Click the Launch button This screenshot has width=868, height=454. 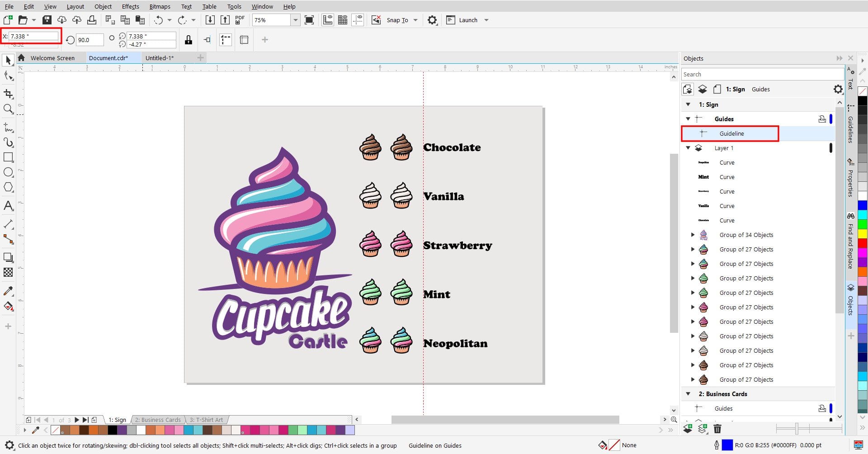[467, 20]
